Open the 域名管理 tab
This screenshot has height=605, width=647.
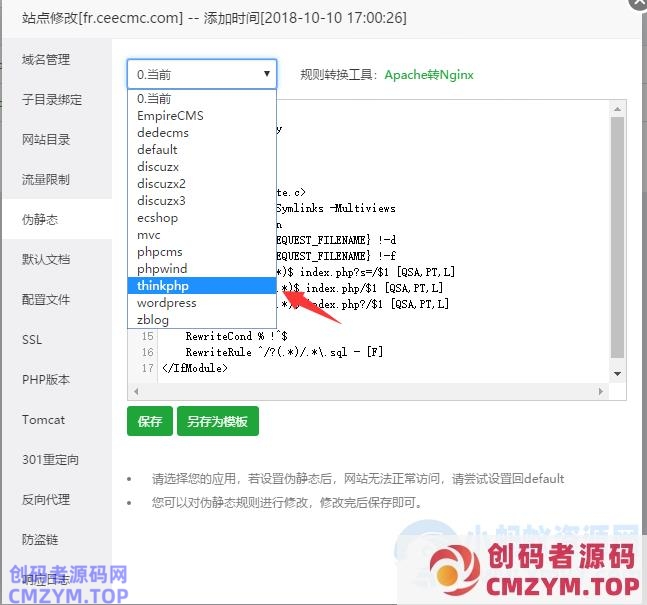click(46, 59)
